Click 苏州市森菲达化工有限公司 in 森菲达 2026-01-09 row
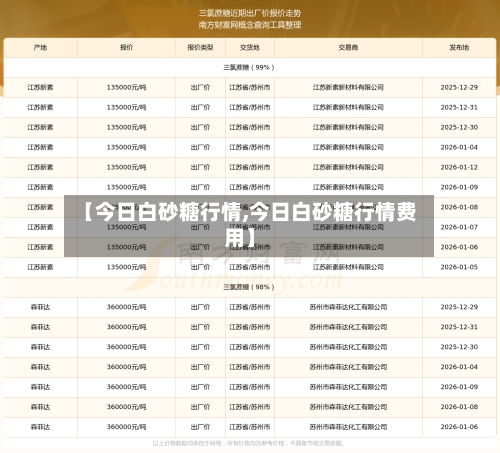 point(348,387)
